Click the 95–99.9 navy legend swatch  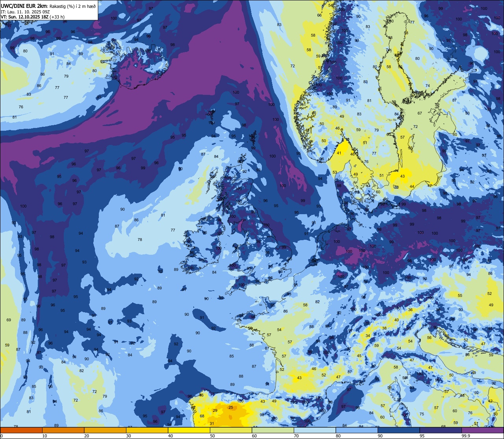(441, 430)
